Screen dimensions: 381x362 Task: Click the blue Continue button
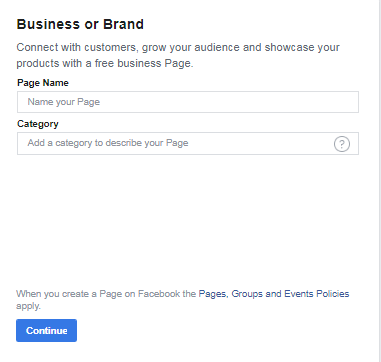click(46, 330)
